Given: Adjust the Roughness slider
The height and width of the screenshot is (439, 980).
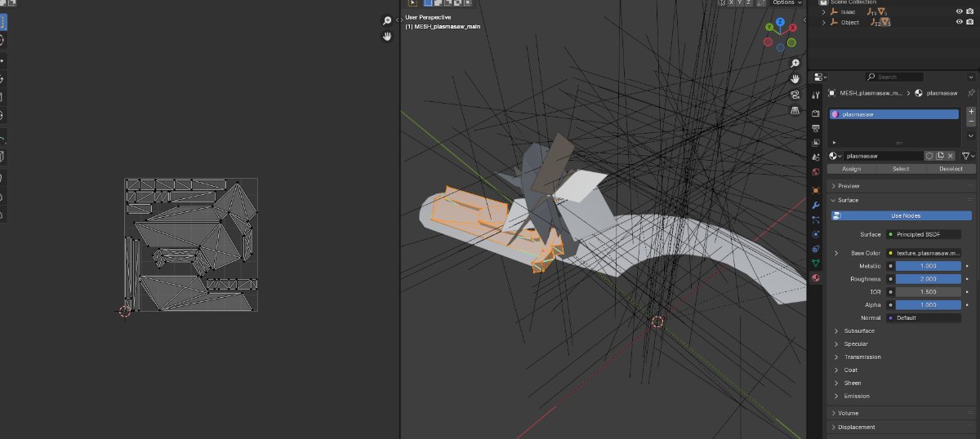Looking at the screenshot, I should pyautogui.click(x=929, y=279).
